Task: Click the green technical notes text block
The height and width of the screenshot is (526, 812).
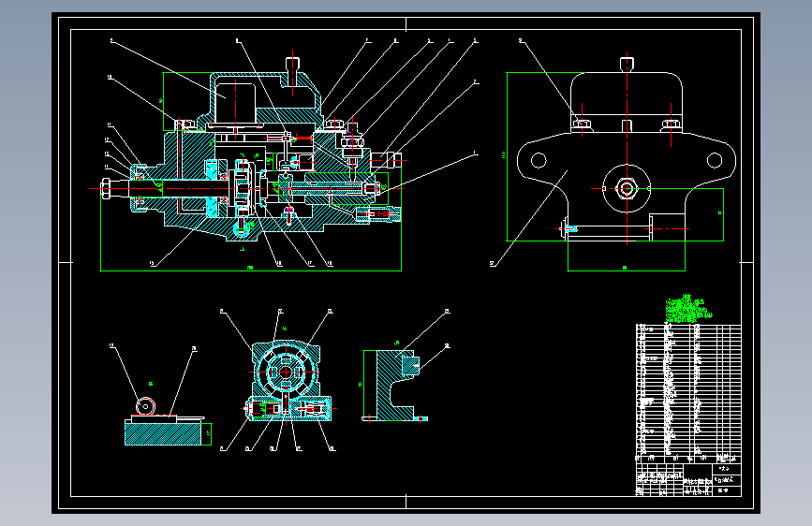Action: tap(688, 309)
